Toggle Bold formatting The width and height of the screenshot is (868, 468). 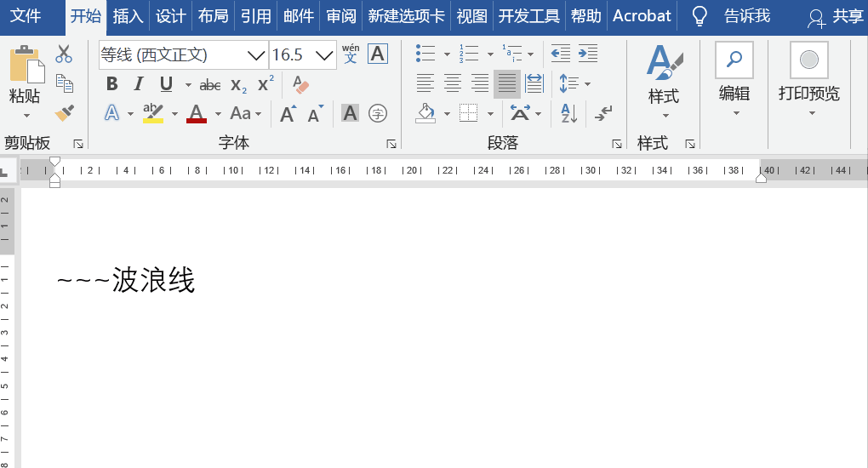(x=111, y=84)
